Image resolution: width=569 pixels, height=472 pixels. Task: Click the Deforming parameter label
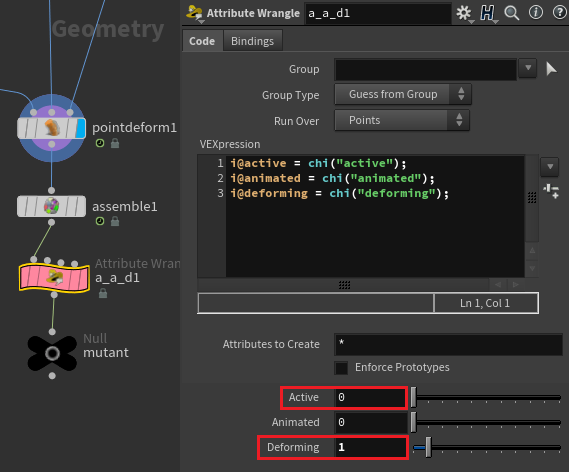pos(293,447)
